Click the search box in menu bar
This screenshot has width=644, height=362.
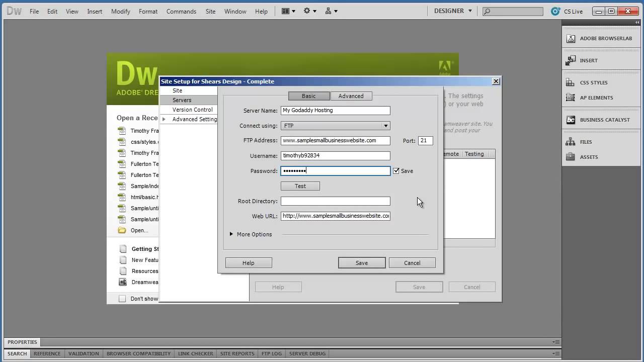[513, 11]
